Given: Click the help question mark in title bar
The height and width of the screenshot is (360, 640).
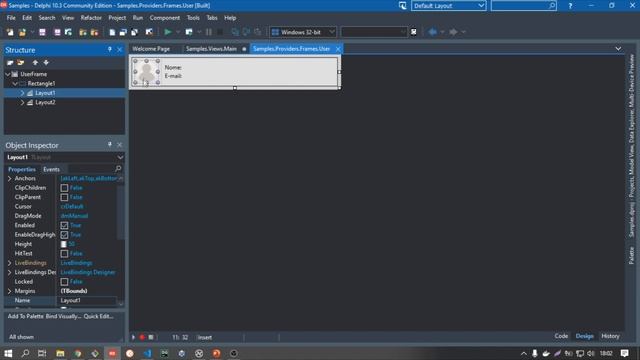Looking at the screenshot, I should 570,6.
